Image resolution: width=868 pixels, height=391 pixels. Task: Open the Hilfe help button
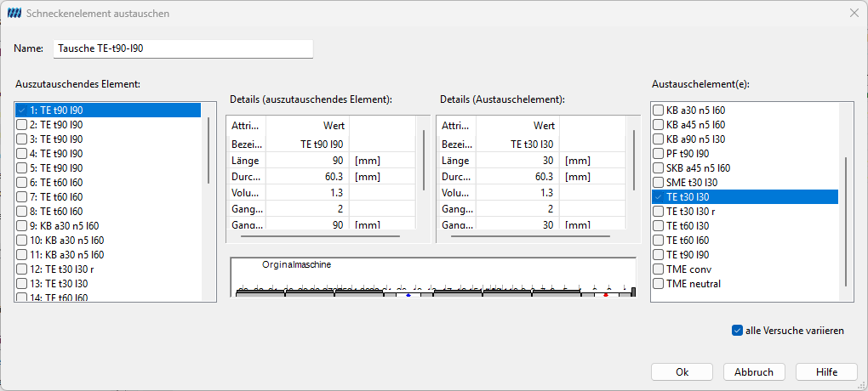tap(826, 372)
